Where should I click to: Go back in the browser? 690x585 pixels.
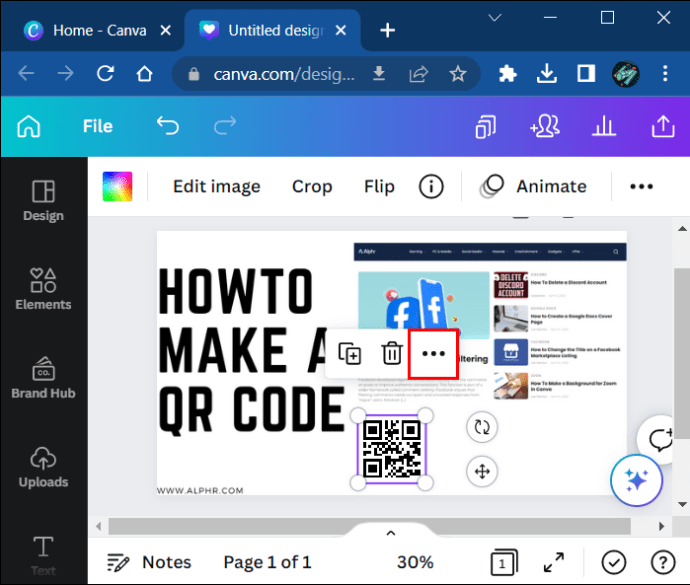coord(26,74)
